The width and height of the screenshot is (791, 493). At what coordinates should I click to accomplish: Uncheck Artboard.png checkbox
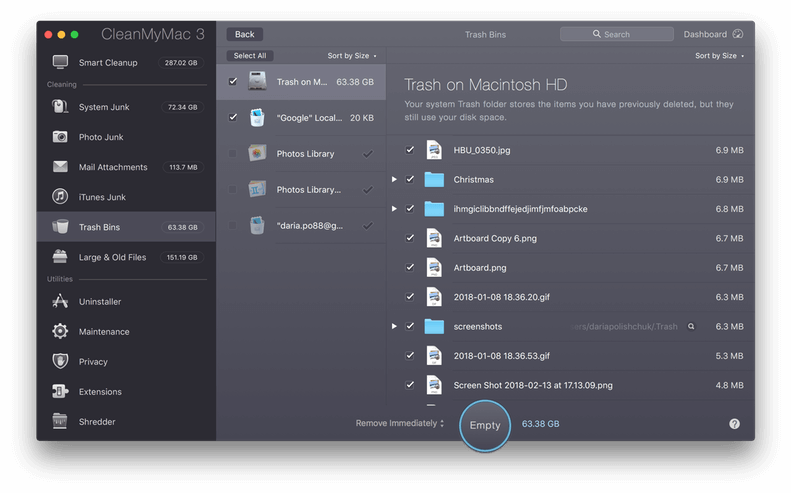click(410, 267)
